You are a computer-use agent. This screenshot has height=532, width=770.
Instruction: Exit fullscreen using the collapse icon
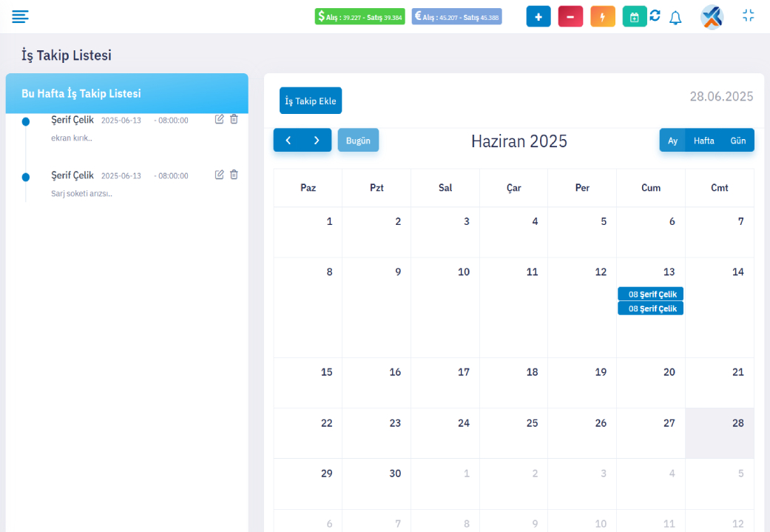748,16
